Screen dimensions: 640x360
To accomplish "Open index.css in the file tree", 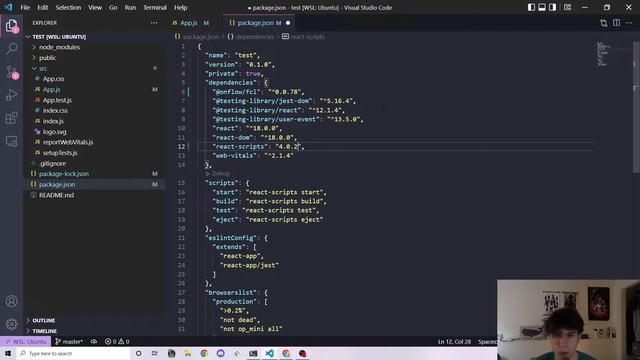I will tap(55, 111).
